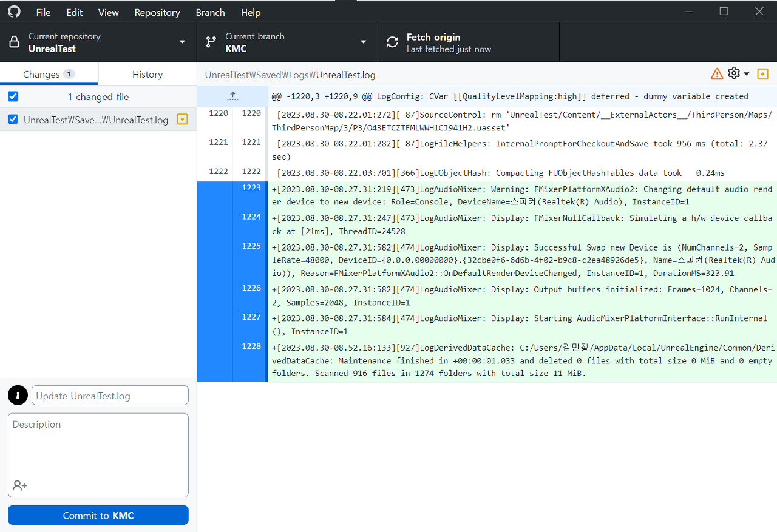Click the diff hunk header '@@ -1220,3 +1220,9 @@'
Image resolution: width=777 pixels, height=532 pixels.
tap(510, 96)
